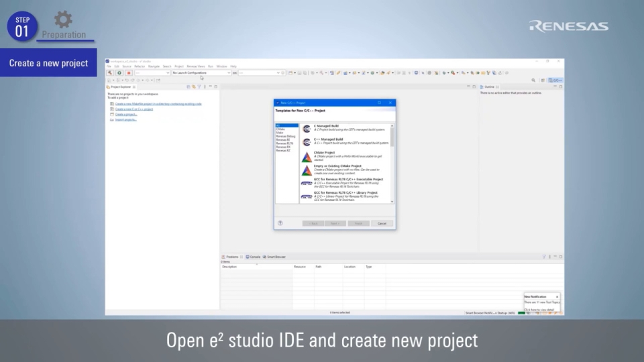Click the green Launch run button
This screenshot has height=362, width=644.
(x=119, y=72)
